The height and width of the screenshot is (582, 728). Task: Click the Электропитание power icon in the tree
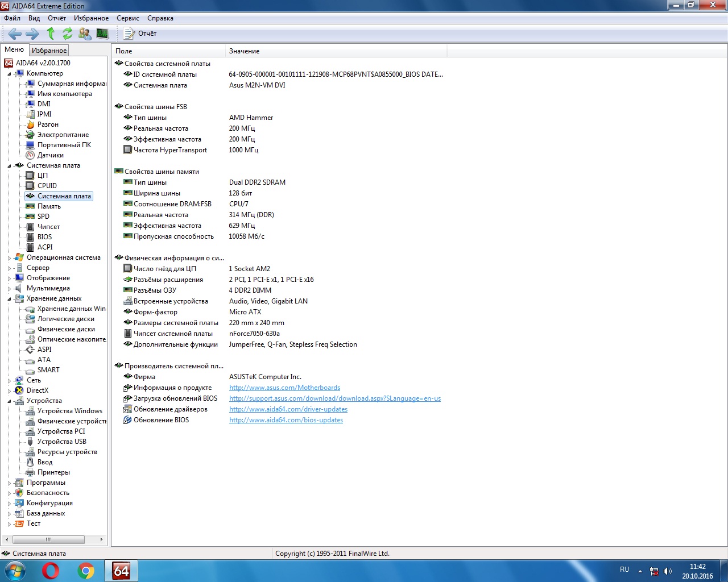pyautogui.click(x=30, y=135)
